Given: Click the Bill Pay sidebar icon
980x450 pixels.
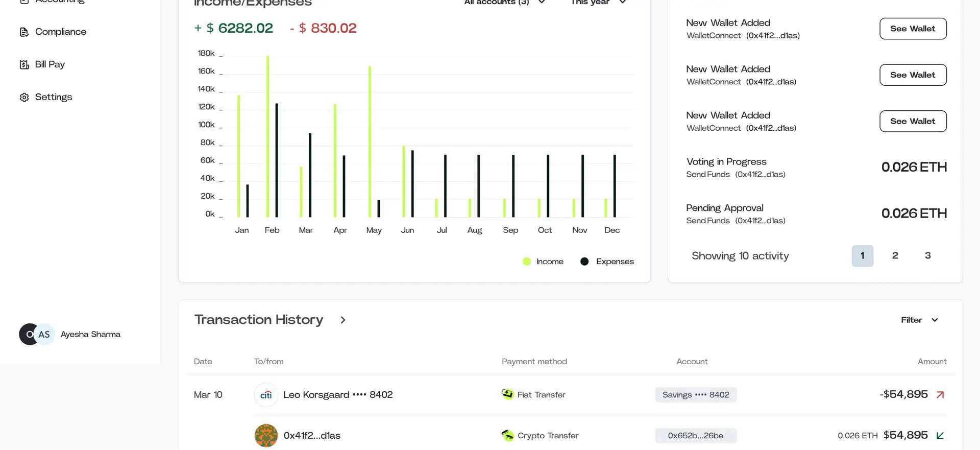Looking at the screenshot, I should (x=24, y=64).
